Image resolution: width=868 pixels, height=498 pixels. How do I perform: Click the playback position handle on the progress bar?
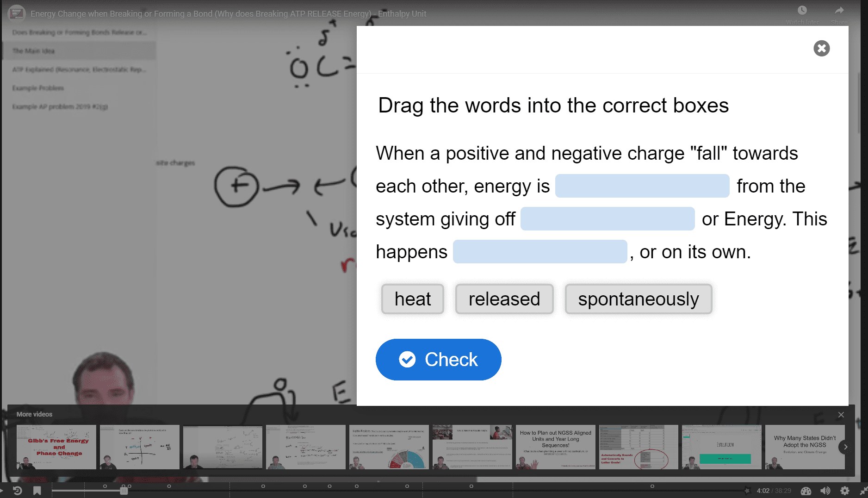124,490
